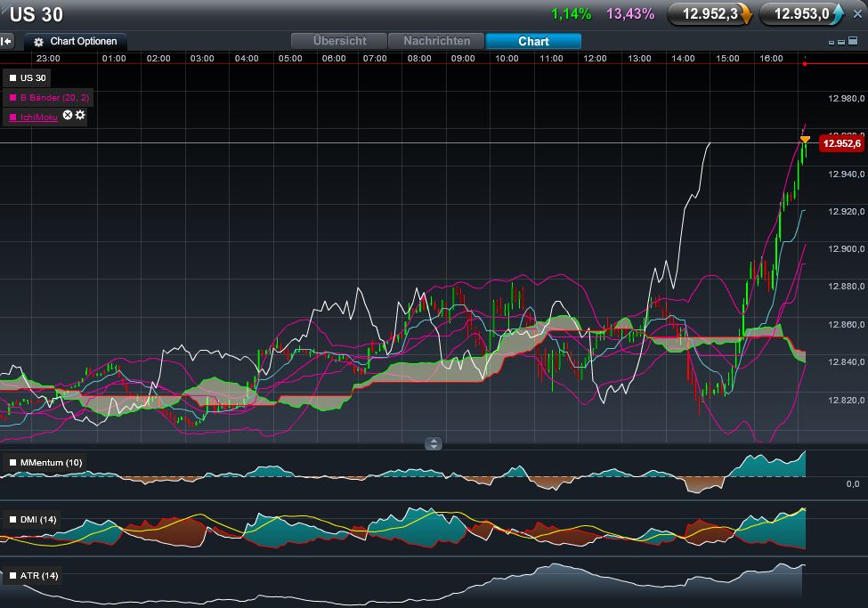Toggle the US 30 series legend

pyautogui.click(x=28, y=78)
